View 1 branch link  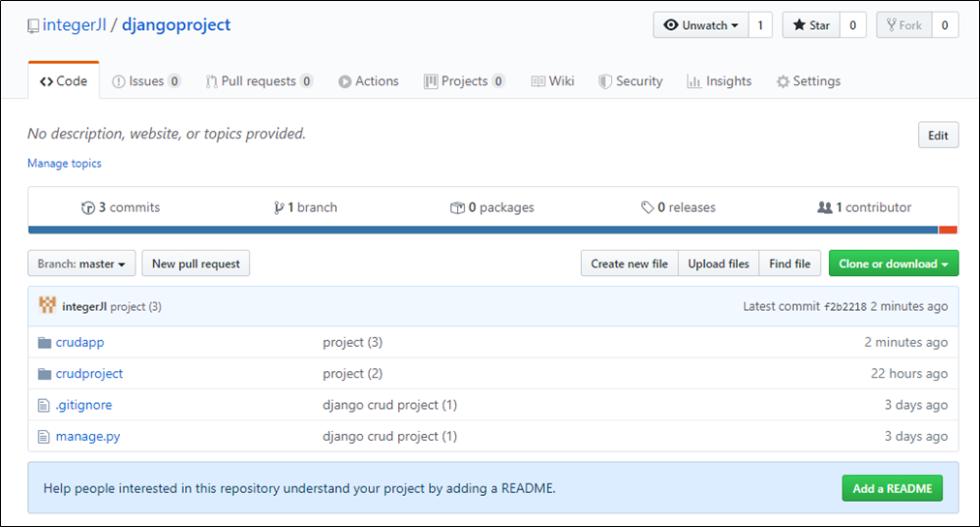[306, 207]
